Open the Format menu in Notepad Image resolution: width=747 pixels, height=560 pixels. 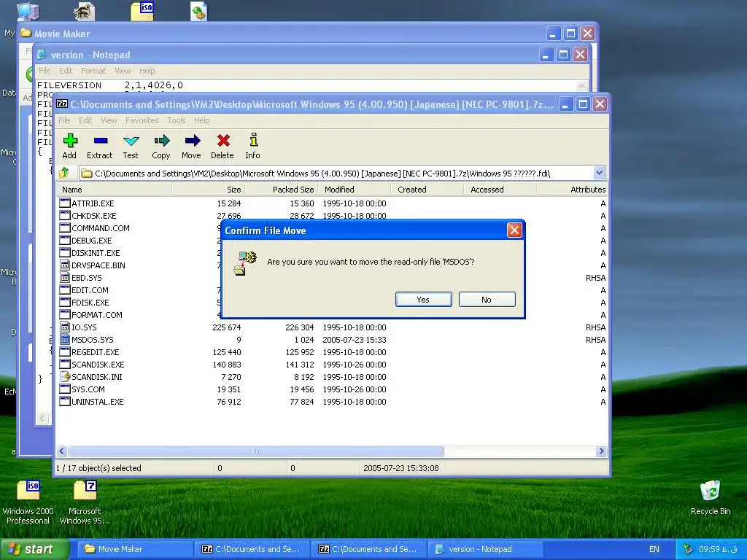click(93, 71)
